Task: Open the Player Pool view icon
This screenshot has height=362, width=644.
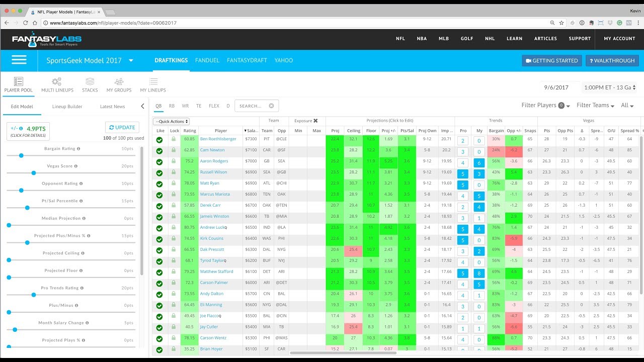Action: click(x=19, y=81)
